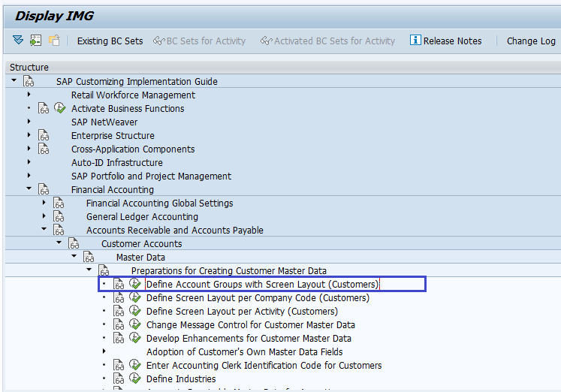
Task: Select Define Industries text
Action: (181, 378)
